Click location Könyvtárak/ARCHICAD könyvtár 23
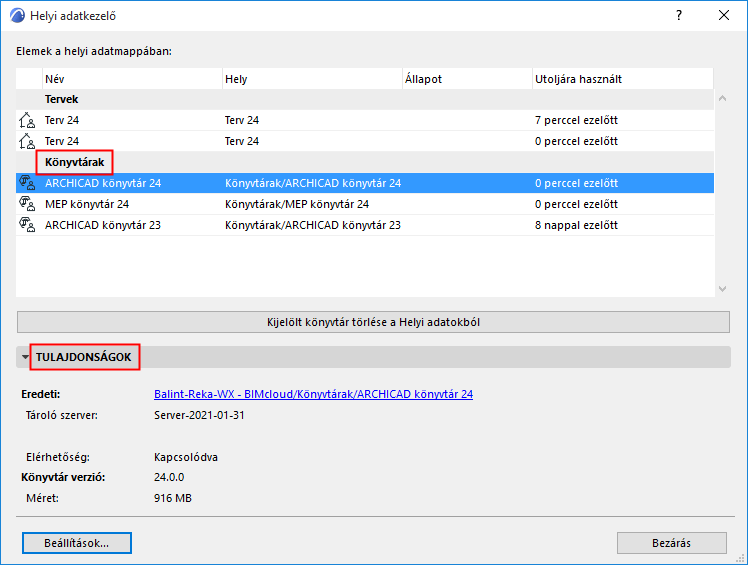748x565 pixels. [312, 225]
